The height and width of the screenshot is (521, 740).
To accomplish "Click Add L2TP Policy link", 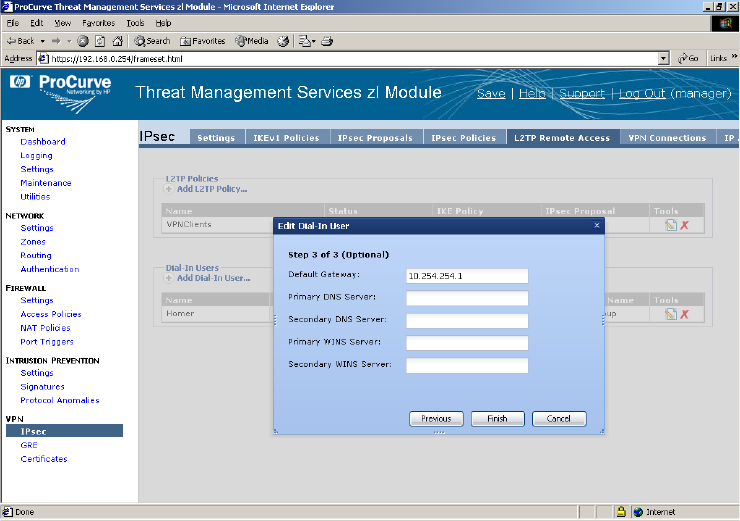I will pos(212,189).
